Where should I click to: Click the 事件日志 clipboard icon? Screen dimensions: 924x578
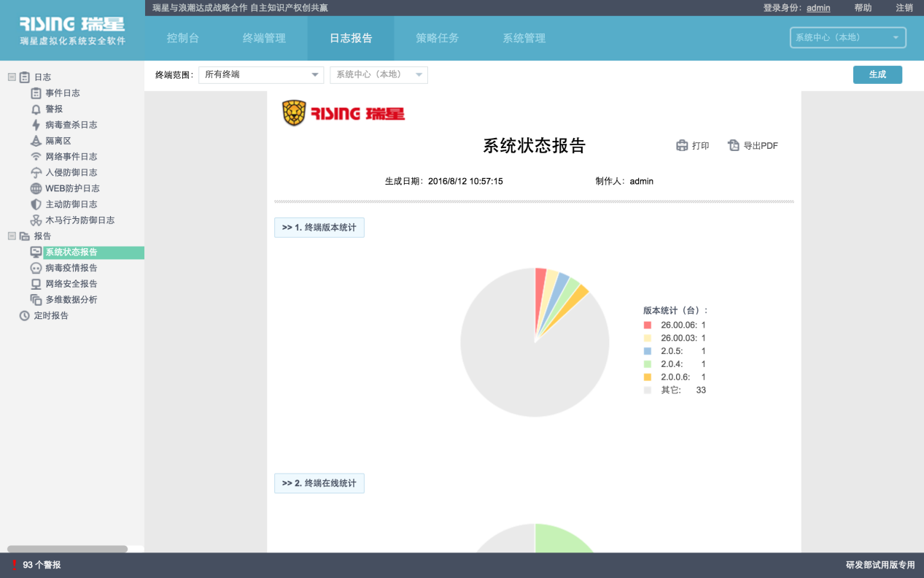pos(36,93)
